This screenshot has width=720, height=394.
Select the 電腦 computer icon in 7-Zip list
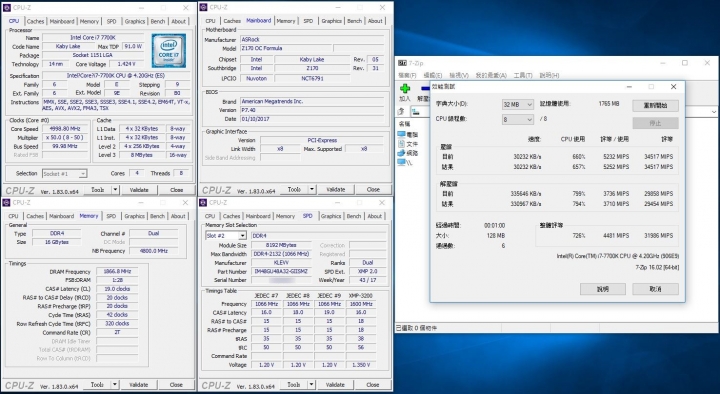point(402,135)
